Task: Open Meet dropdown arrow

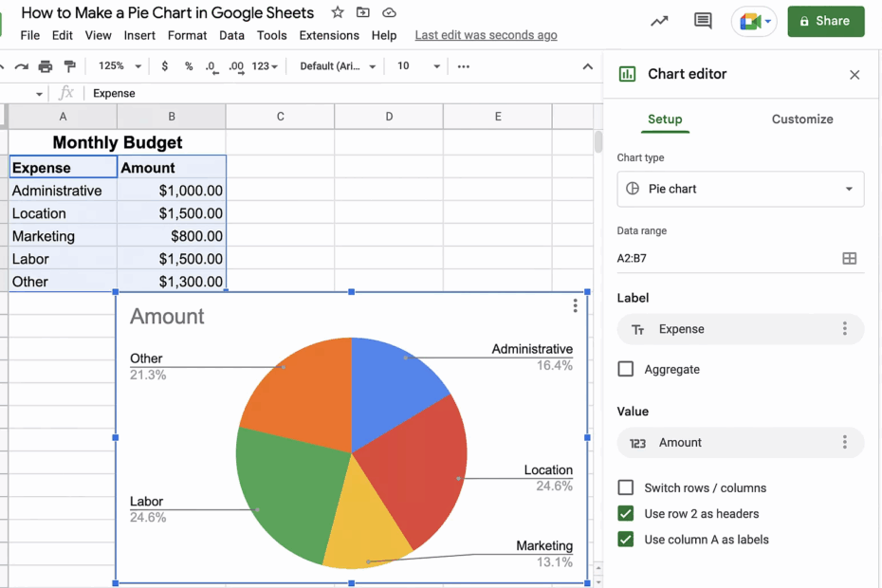Action: point(768,22)
